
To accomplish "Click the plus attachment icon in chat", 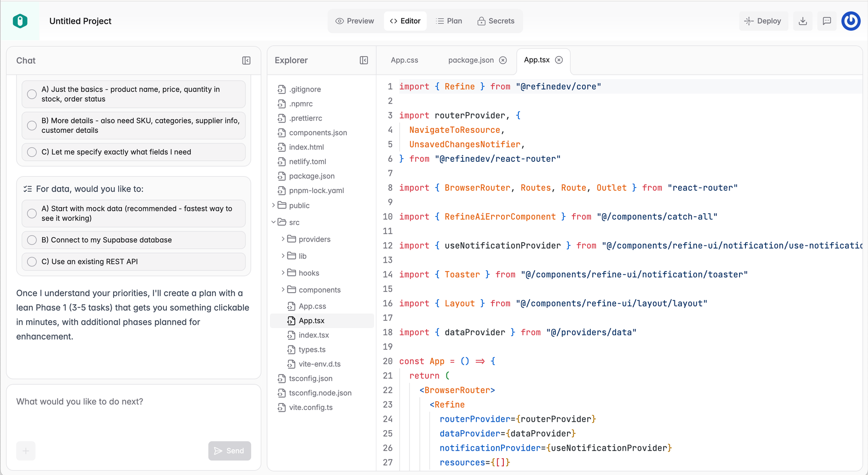I will tap(26, 451).
